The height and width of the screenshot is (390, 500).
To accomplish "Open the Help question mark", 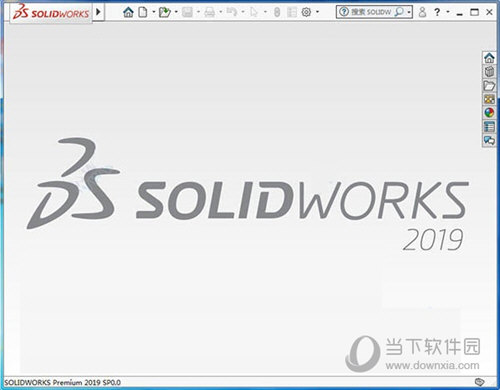I will pos(437,12).
